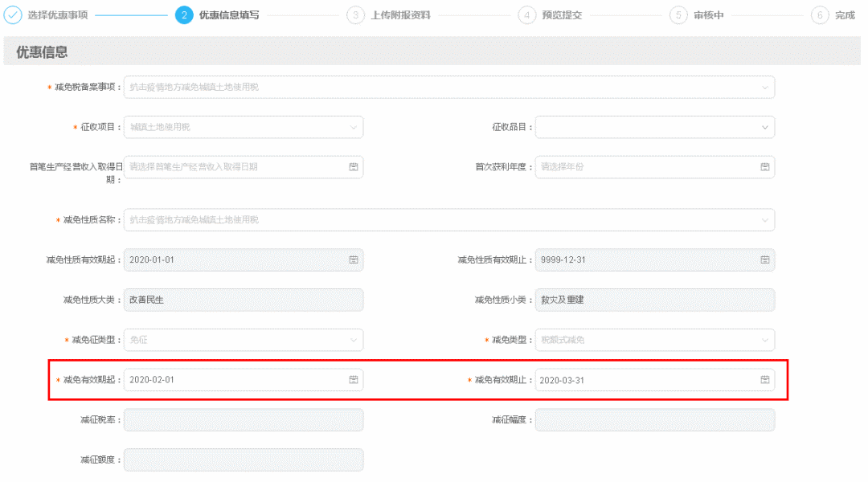Click calendar icon in 减免性质有效期起 field

coord(353,259)
